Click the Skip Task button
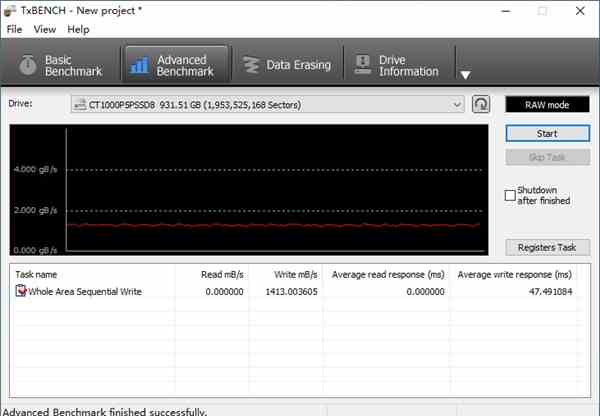Image resolution: width=600 pixels, height=416 pixels. coord(546,157)
